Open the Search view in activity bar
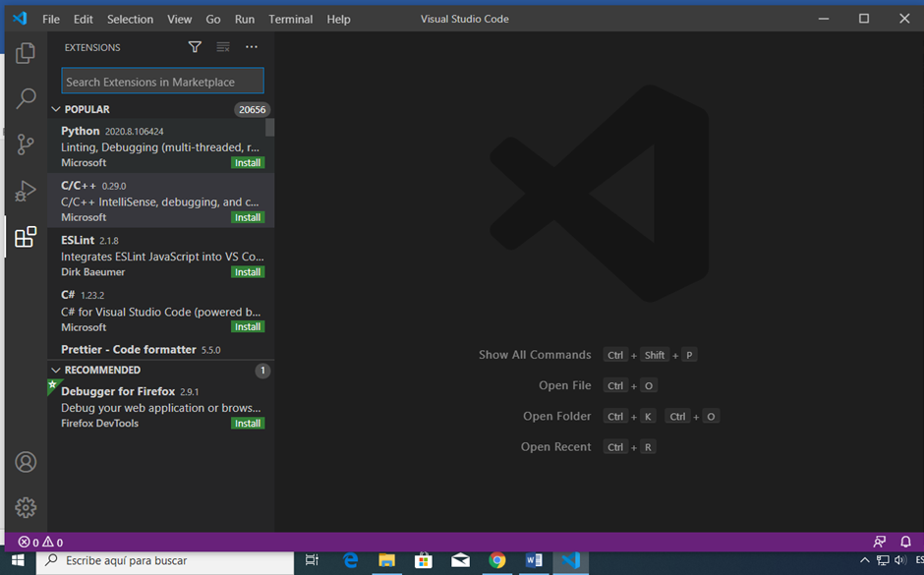This screenshot has width=924, height=575. click(x=26, y=98)
